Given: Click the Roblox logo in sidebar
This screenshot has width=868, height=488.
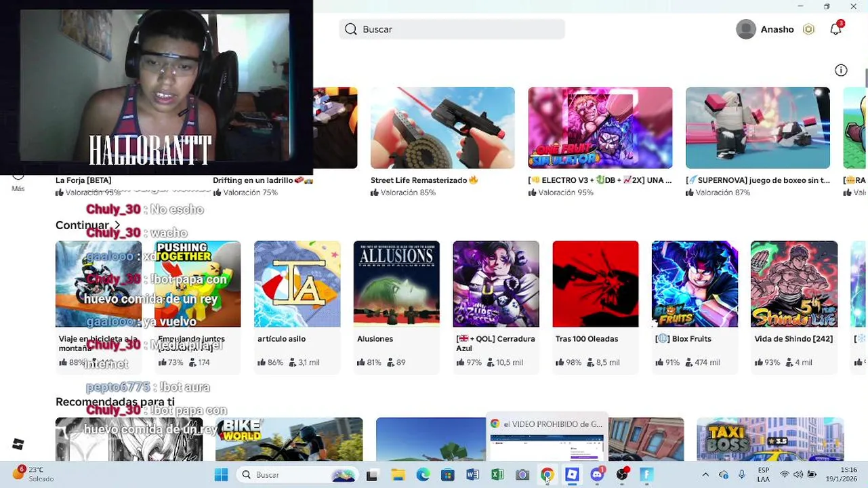Looking at the screenshot, I should [18, 444].
